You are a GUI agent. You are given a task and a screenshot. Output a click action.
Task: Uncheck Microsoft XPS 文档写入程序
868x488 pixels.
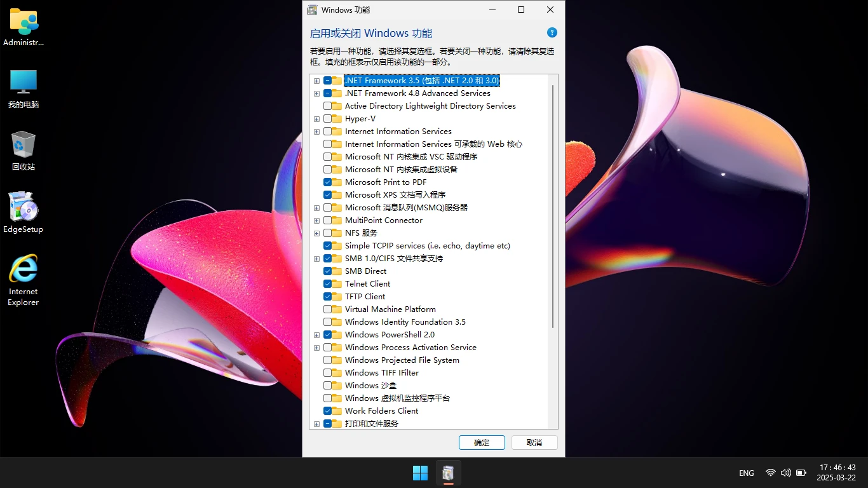(327, 195)
